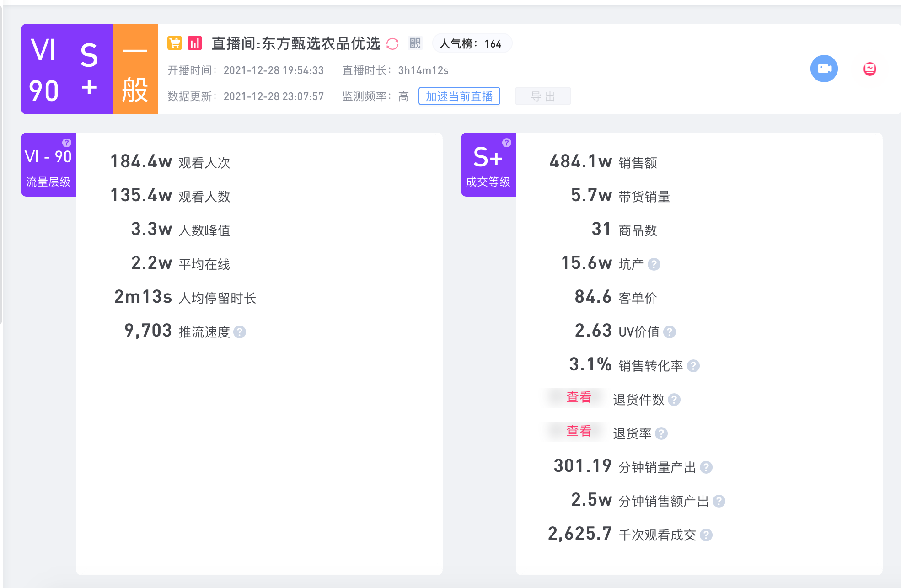Image resolution: width=901 pixels, height=588 pixels.
Task: Open the QR code icon
Action: click(x=415, y=43)
